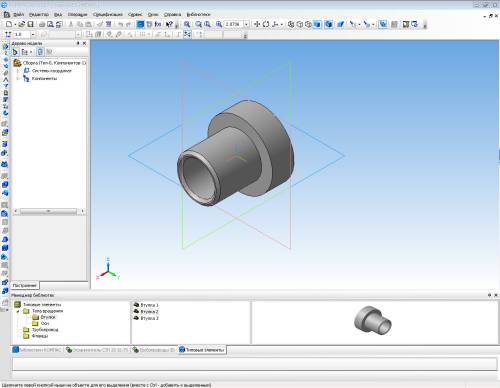Save the document using the floppy icon
The height and width of the screenshot is (388, 500).
30,24
